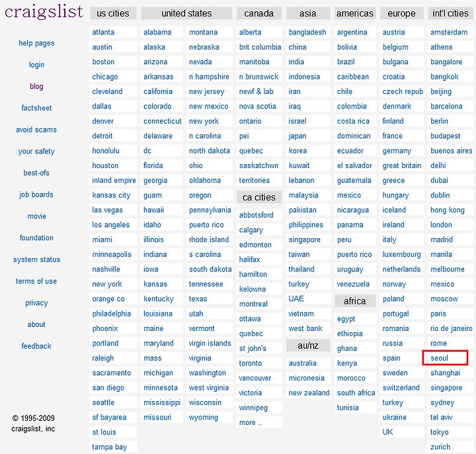The image size is (476, 454).
Task: Select the int'l cities header
Action: (x=450, y=13)
